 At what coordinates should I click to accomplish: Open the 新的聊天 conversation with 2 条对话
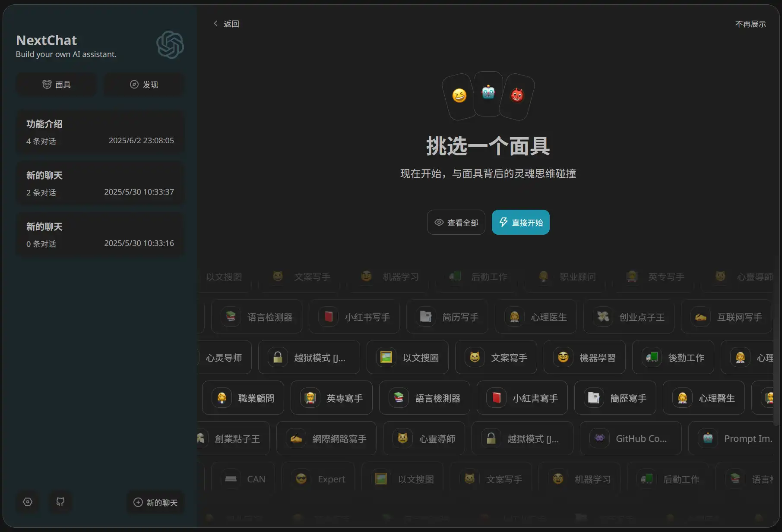pyautogui.click(x=100, y=183)
